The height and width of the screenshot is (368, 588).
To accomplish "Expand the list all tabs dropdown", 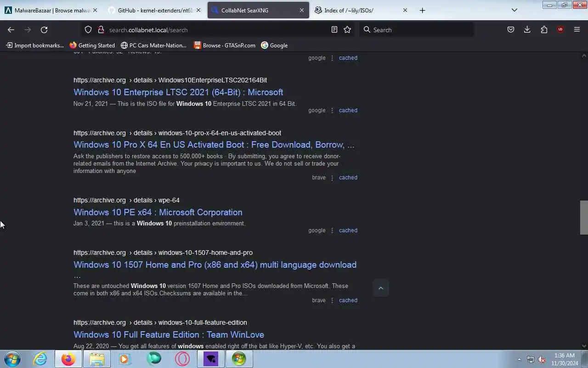I will [514, 10].
